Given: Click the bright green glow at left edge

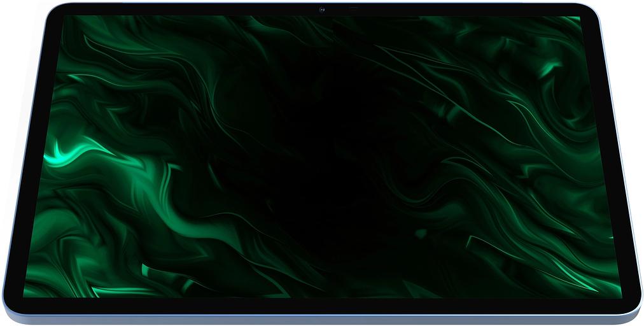Looking at the screenshot, I should 60,156.
